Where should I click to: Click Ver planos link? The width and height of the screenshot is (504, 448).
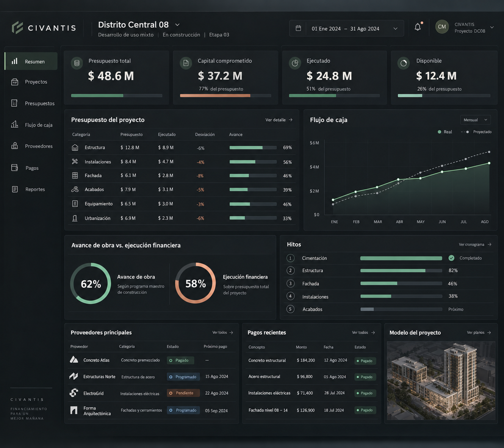pyautogui.click(x=479, y=332)
